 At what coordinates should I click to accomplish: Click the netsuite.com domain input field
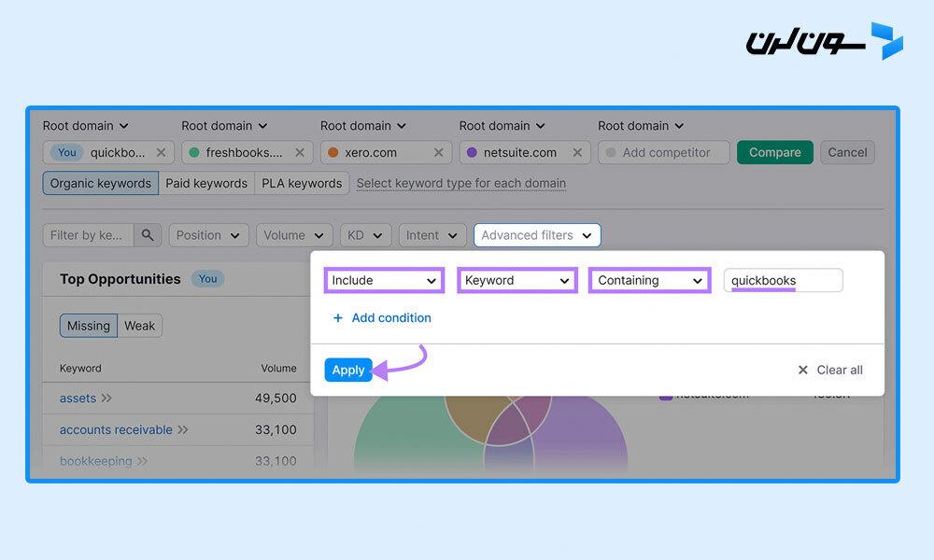[525, 152]
